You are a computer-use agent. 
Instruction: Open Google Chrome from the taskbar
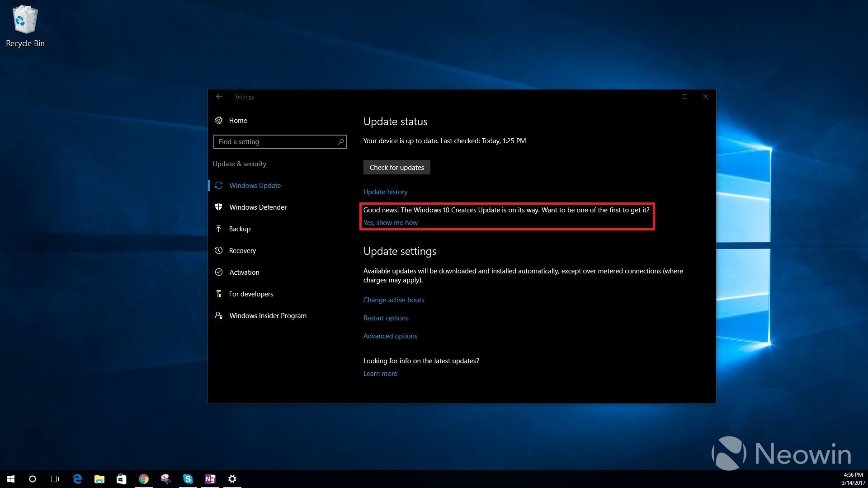[144, 479]
